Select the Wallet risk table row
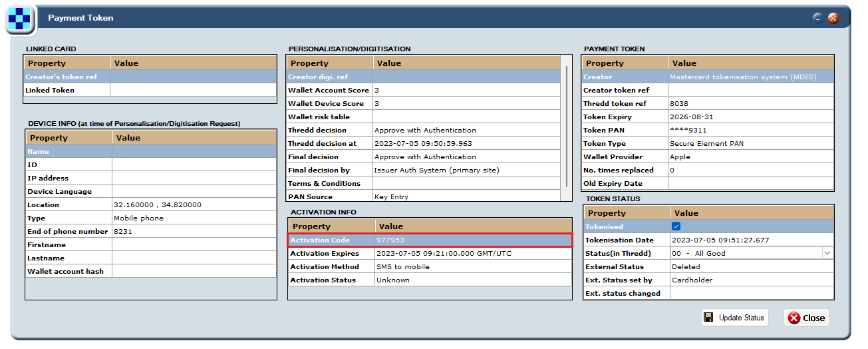The height and width of the screenshot is (349, 868). 424,117
